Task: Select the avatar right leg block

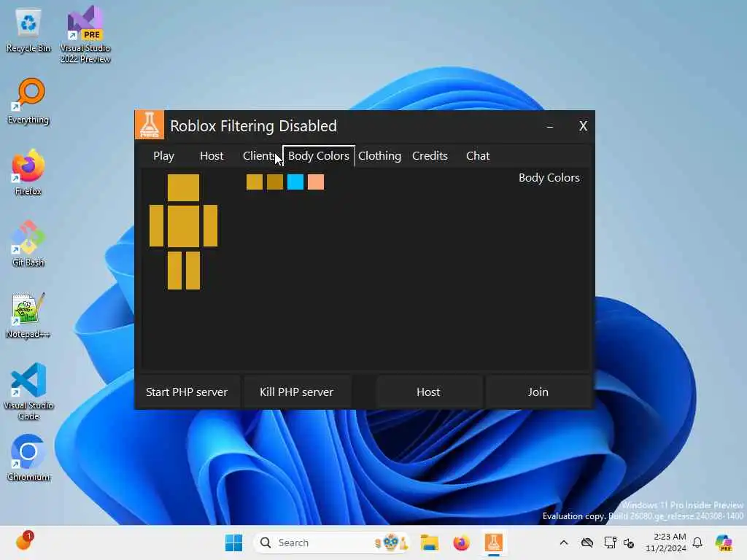Action: (193, 270)
